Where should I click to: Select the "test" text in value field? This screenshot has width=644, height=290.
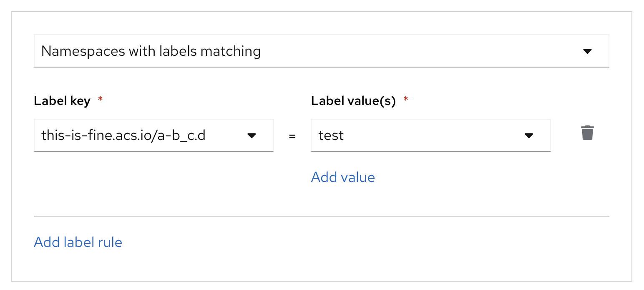pyautogui.click(x=331, y=135)
